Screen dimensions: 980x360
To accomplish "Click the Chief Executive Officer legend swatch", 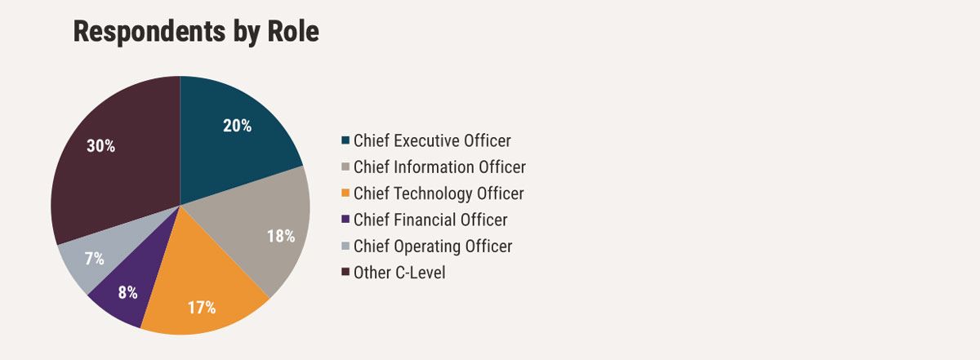I will [x=346, y=141].
